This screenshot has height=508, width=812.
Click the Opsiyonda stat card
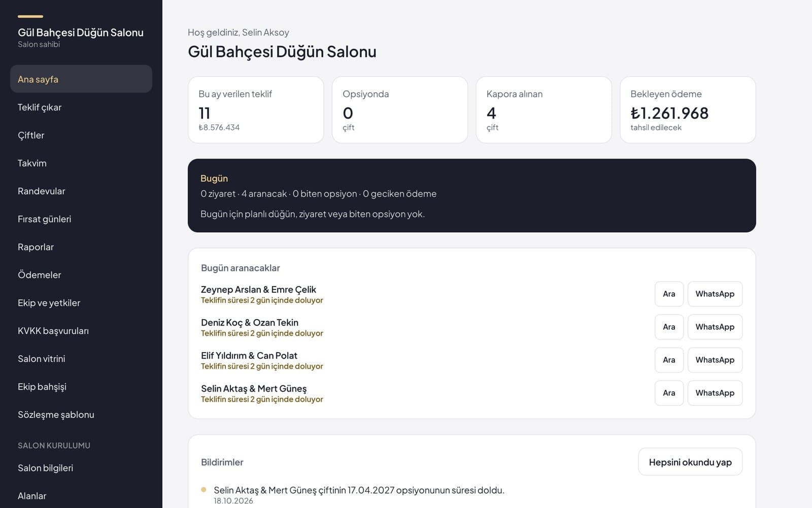(400, 110)
